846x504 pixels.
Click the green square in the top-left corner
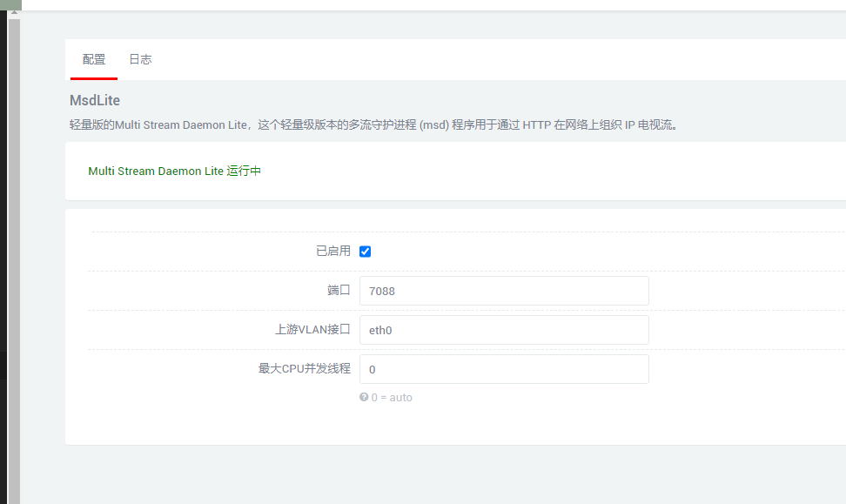[9, 5]
